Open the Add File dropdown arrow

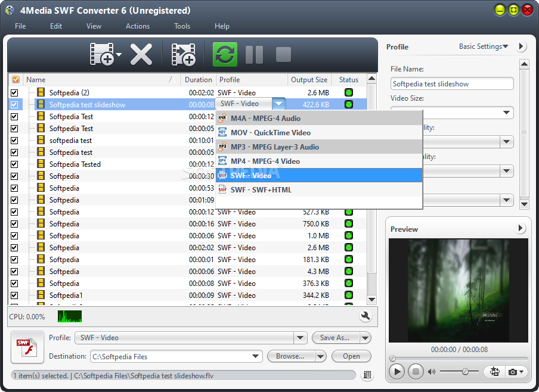point(119,54)
